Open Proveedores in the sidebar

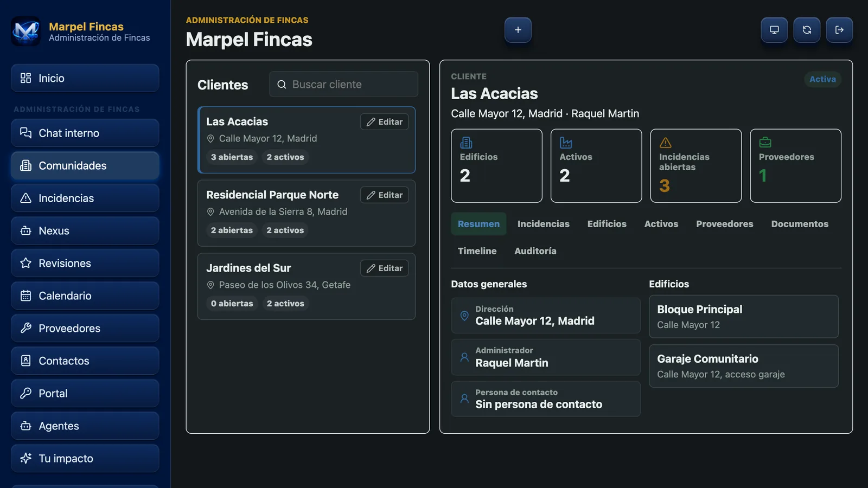(85, 328)
